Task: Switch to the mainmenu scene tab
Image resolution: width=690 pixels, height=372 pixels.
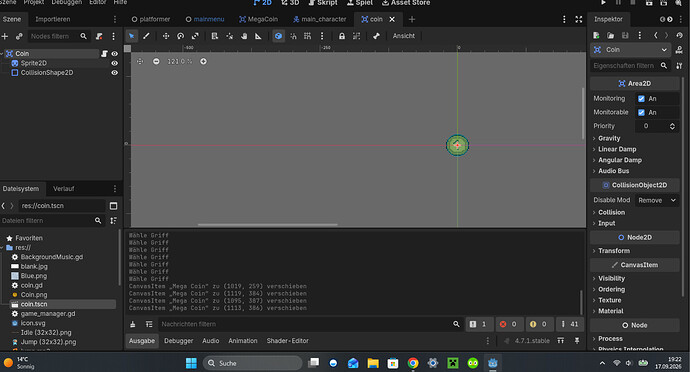Action: 205,19
